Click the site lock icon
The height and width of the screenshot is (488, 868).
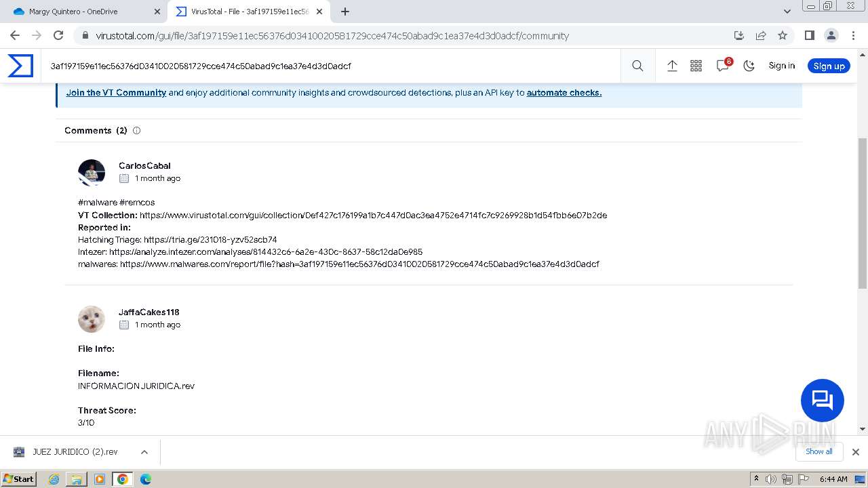[x=84, y=36]
